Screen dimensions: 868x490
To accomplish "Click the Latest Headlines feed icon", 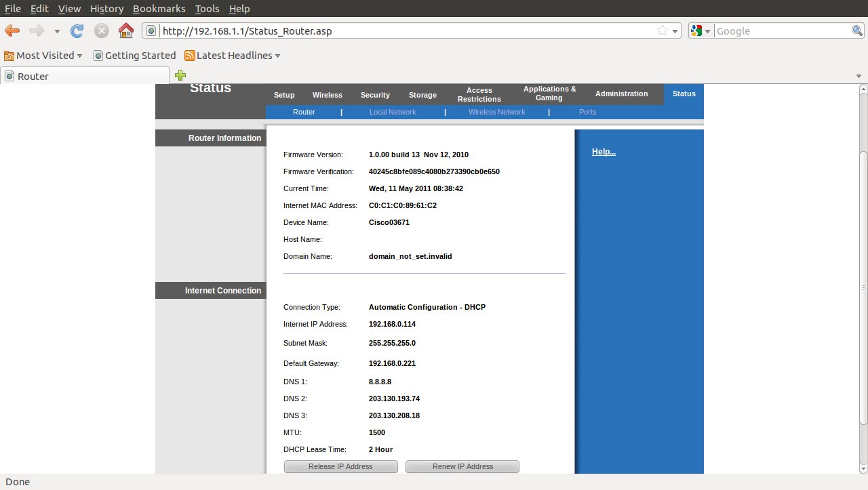I will click(190, 56).
